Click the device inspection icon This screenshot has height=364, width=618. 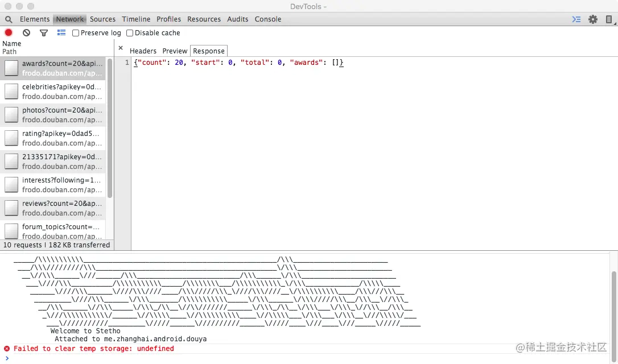click(609, 19)
